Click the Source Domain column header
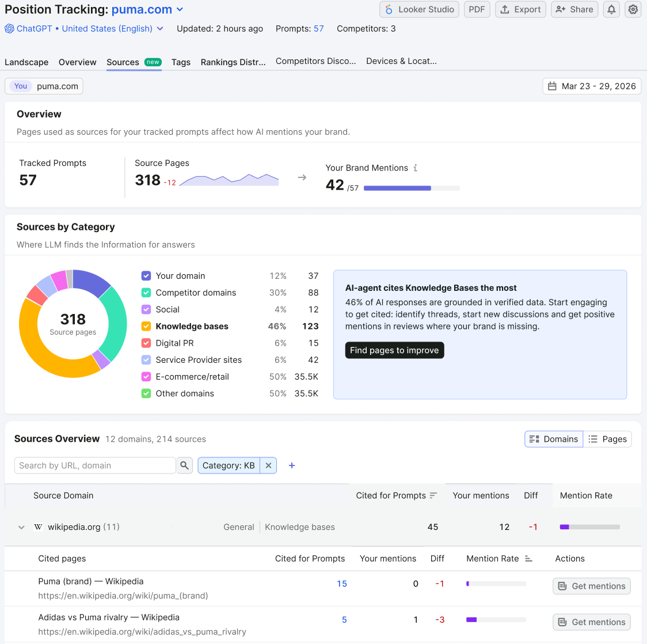 63,495
